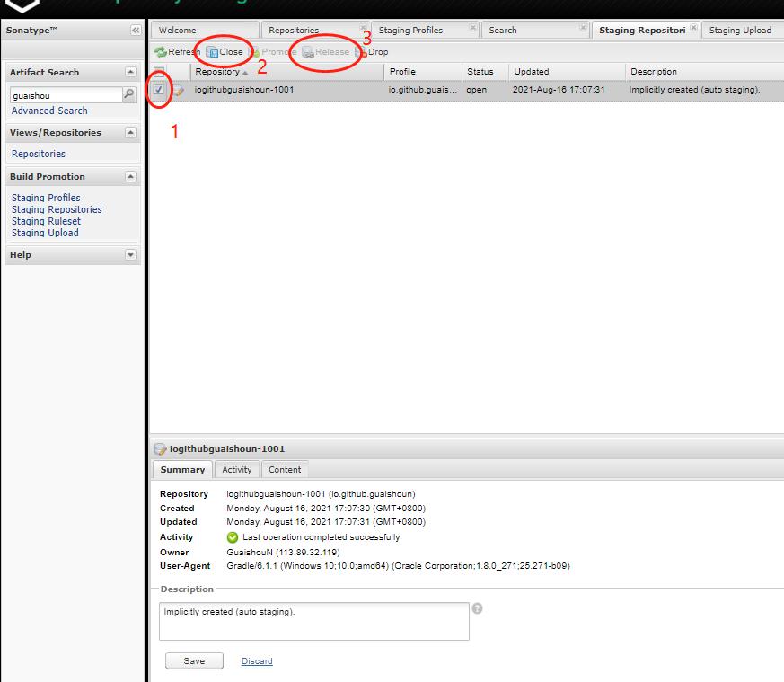Click the Release toolbar button
This screenshot has width=784, height=682.
click(326, 52)
